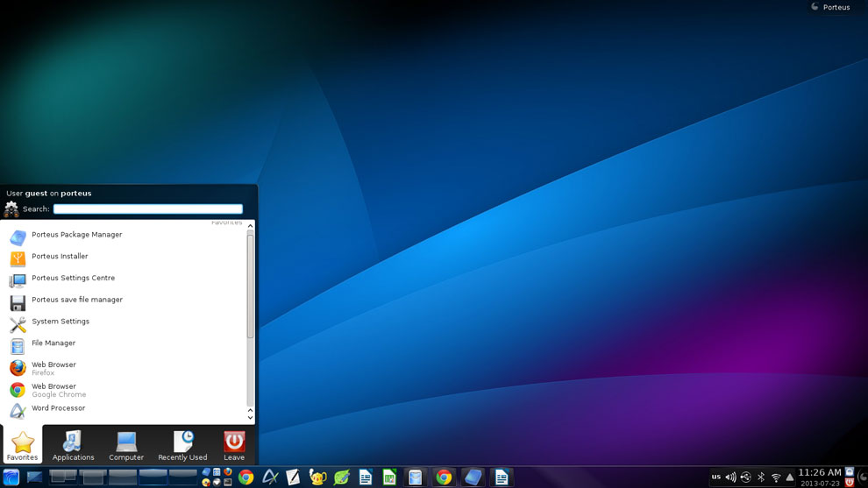Open the USB device notifier tray icon
Image resolution: width=868 pixels, height=488 pixels.
[x=745, y=477]
